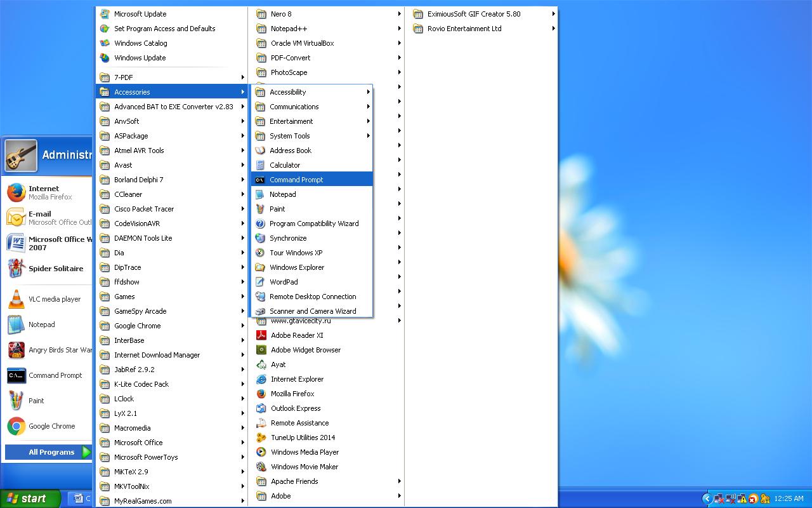This screenshot has height=508, width=812.
Task: Start the Program Compatibility Wizard
Action: (311, 224)
